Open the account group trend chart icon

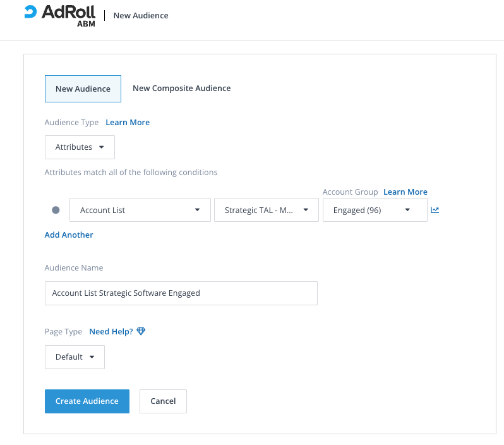click(x=435, y=210)
